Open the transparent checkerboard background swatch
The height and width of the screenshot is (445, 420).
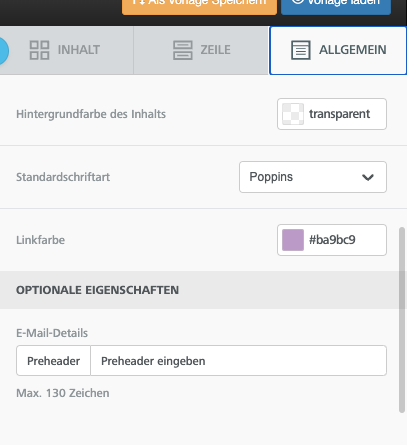293,114
